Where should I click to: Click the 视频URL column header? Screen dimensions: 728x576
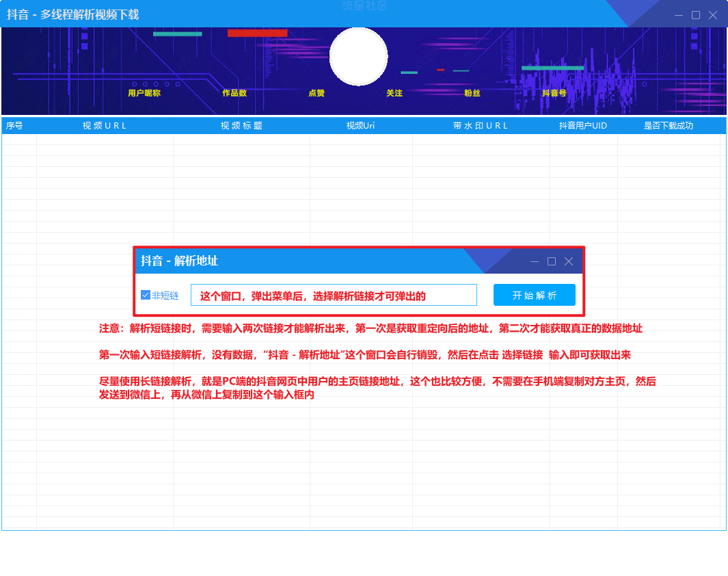pos(105,125)
